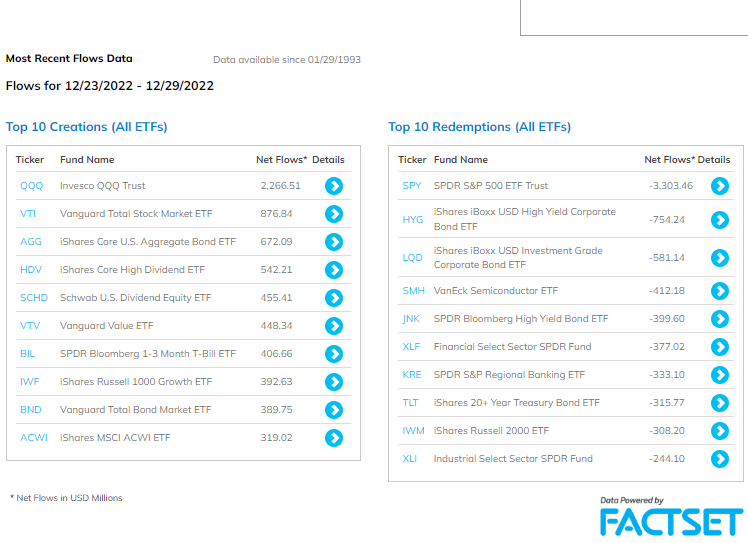Open details arrow for Vanguard Total Stock Market ETF

pyautogui.click(x=334, y=214)
